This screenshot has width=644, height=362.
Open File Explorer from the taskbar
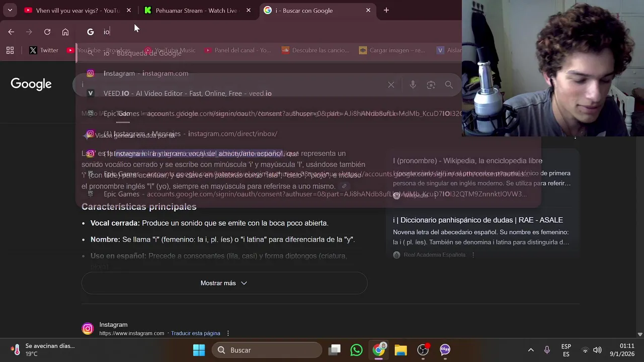click(401, 350)
